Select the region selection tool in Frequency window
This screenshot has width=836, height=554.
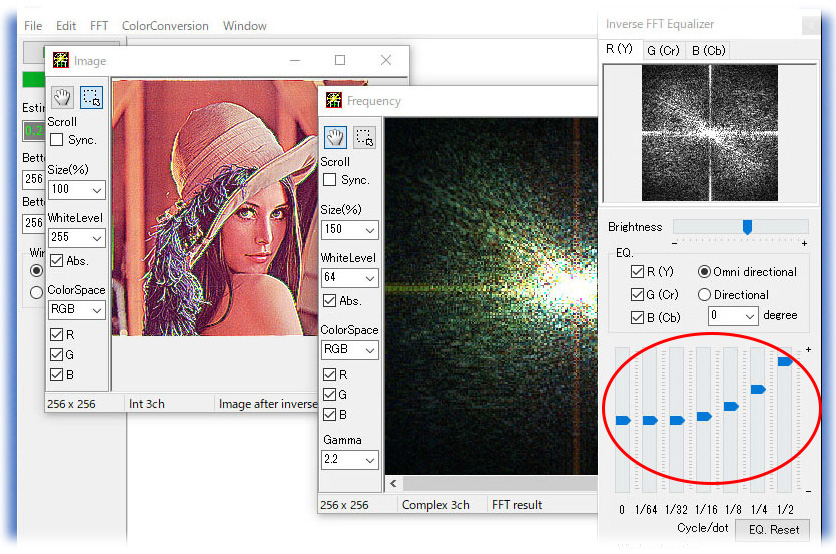click(365, 138)
